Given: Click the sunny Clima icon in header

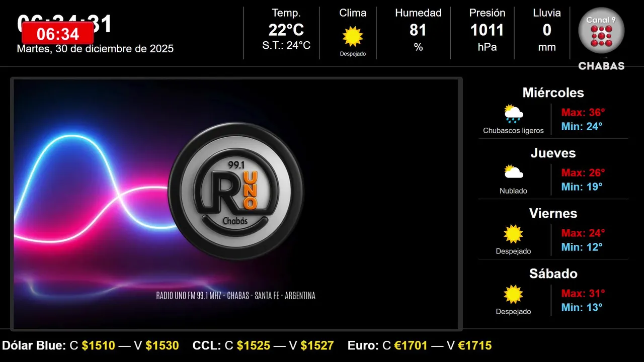Looking at the screenshot, I should tap(353, 36).
